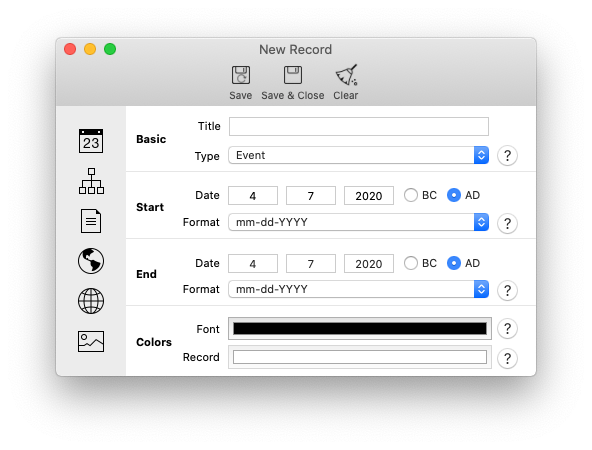This screenshot has width=592, height=450.
Task: Pick the Font color black swatch
Action: point(360,328)
